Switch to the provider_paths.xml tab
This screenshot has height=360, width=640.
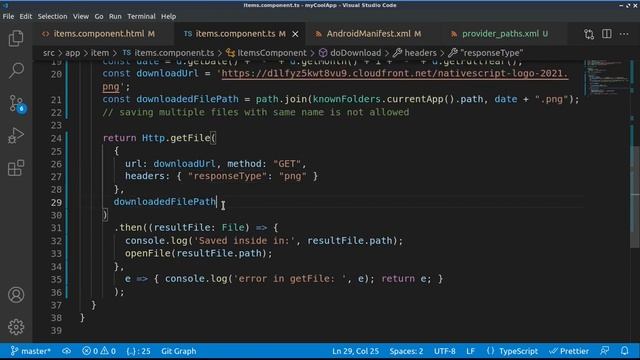tap(504, 34)
